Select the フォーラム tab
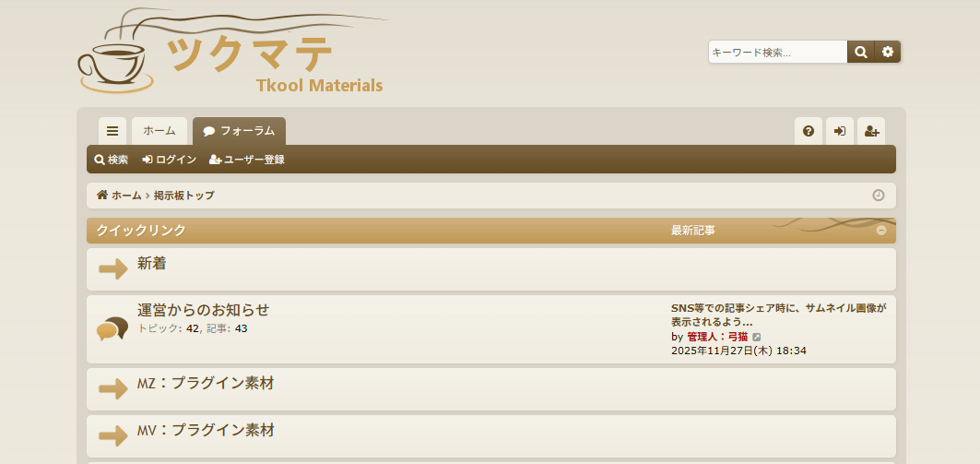Image resolution: width=980 pixels, height=464 pixels. pos(239,131)
